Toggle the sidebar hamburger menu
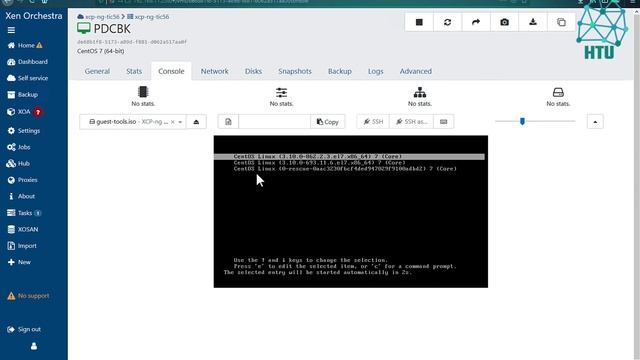The height and width of the screenshot is (360, 640). point(11,30)
